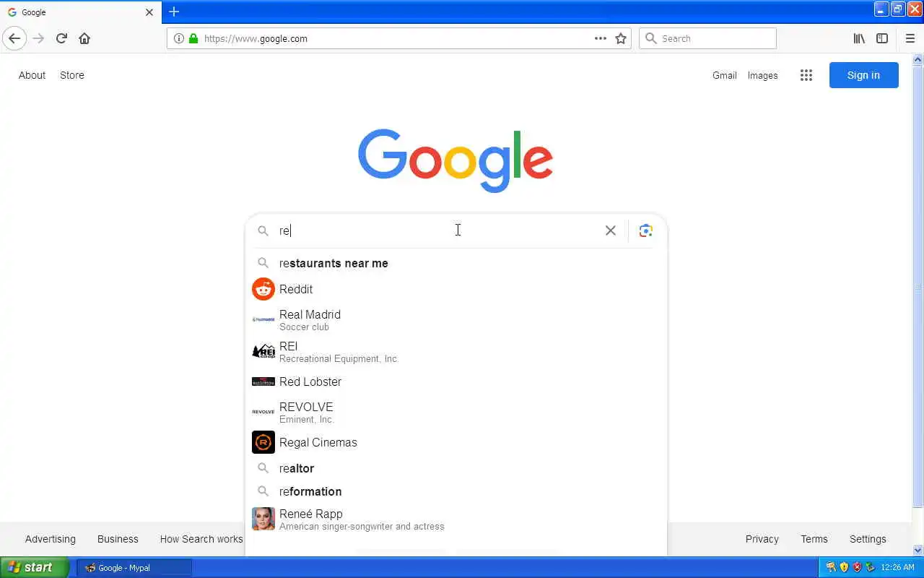This screenshot has height=578, width=924.
Task: Clear the search box text
Action: (611, 230)
